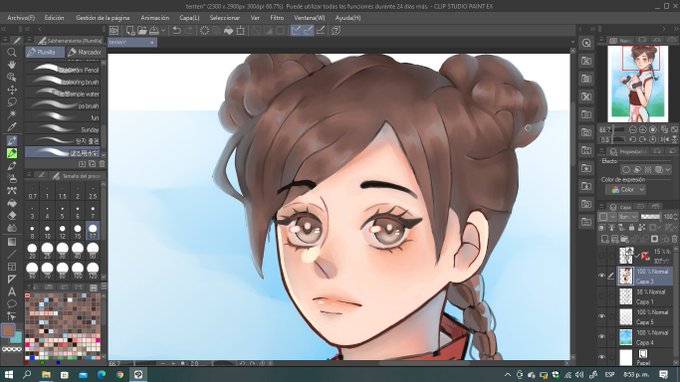Screen dimensions: 680x382
Task: Select the Eyedropper tool
Action: (12, 127)
